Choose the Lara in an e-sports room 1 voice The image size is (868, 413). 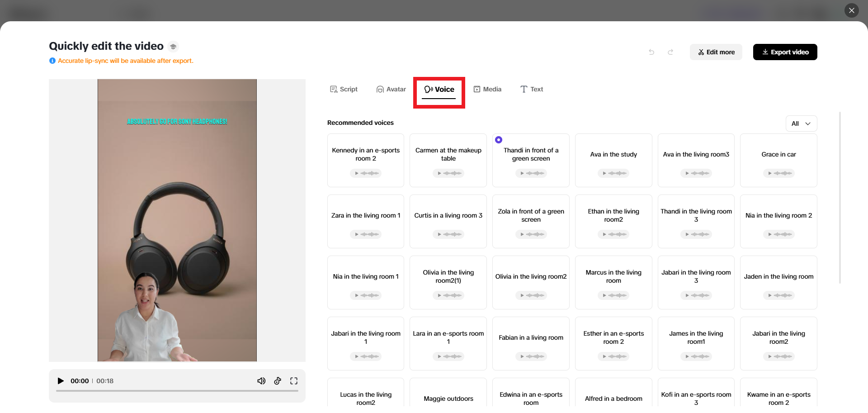pos(448,343)
